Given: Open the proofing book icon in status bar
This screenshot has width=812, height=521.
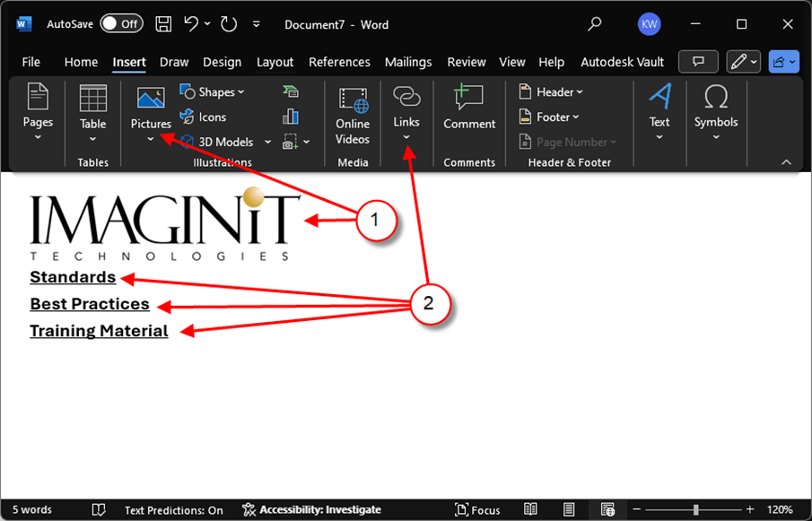Looking at the screenshot, I should 99,509.
